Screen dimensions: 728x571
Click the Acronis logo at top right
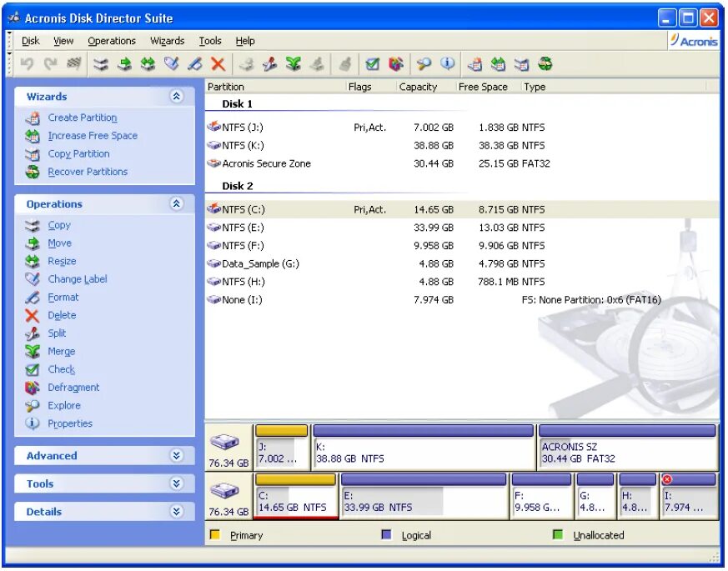click(694, 40)
